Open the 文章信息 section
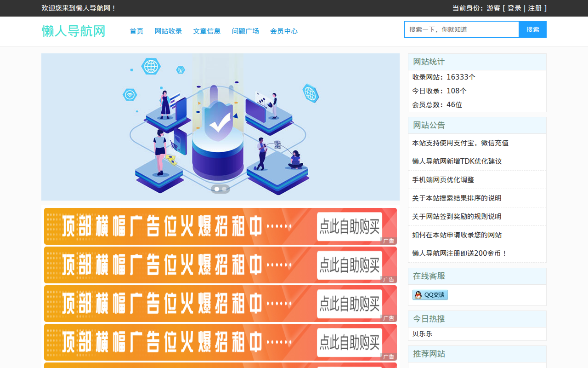Viewport: 588px width, 368px height. [207, 31]
